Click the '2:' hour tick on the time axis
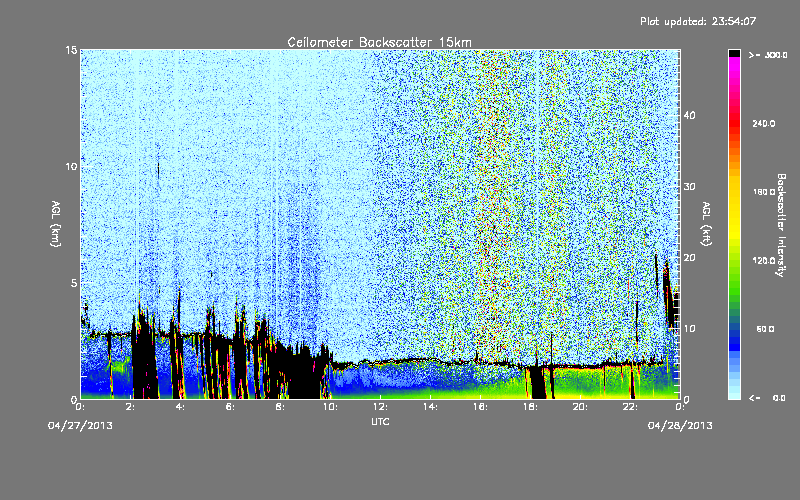 (x=131, y=407)
